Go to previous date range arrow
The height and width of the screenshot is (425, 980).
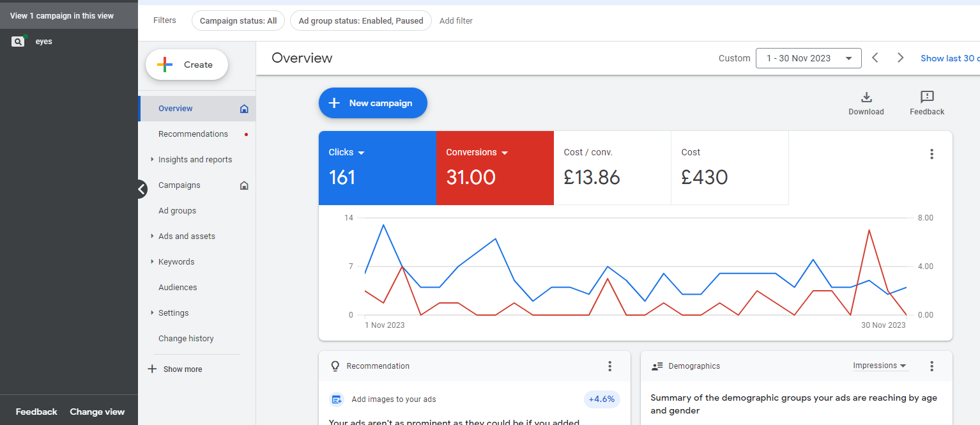(x=875, y=58)
